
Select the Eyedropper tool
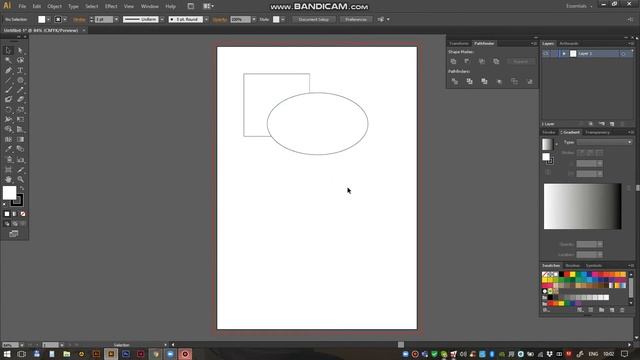click(x=8, y=149)
